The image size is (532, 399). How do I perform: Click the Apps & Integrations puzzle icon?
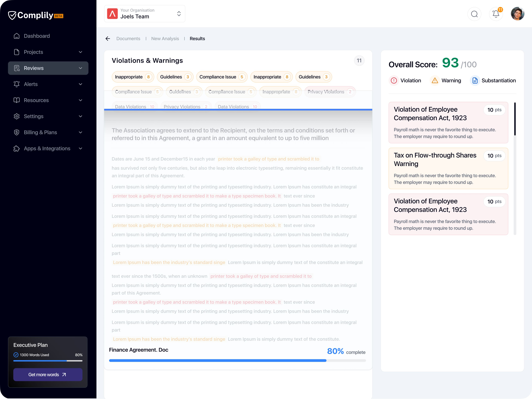click(x=17, y=148)
